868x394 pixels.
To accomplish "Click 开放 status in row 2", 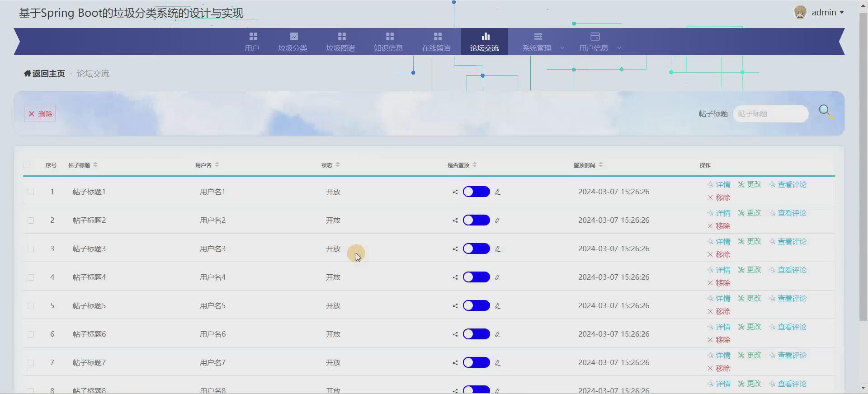I will pyautogui.click(x=333, y=220).
